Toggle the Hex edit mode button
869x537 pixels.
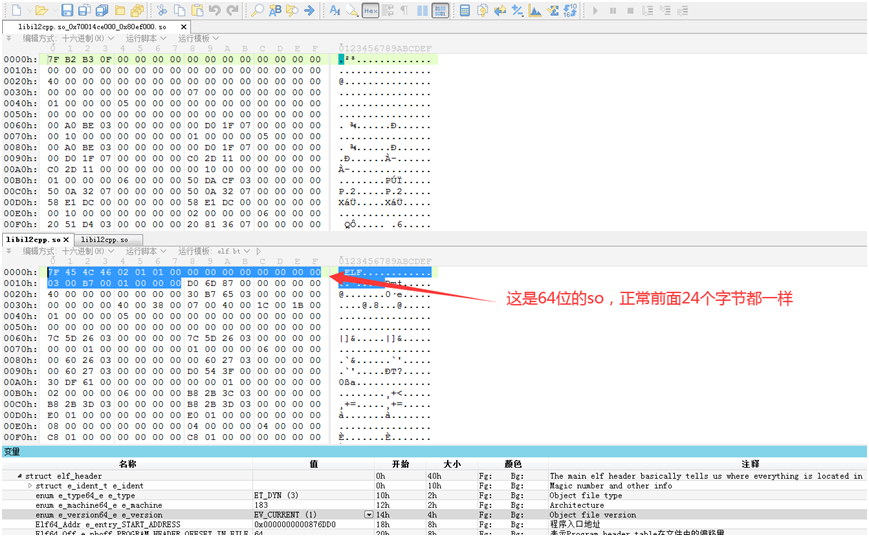pos(370,10)
